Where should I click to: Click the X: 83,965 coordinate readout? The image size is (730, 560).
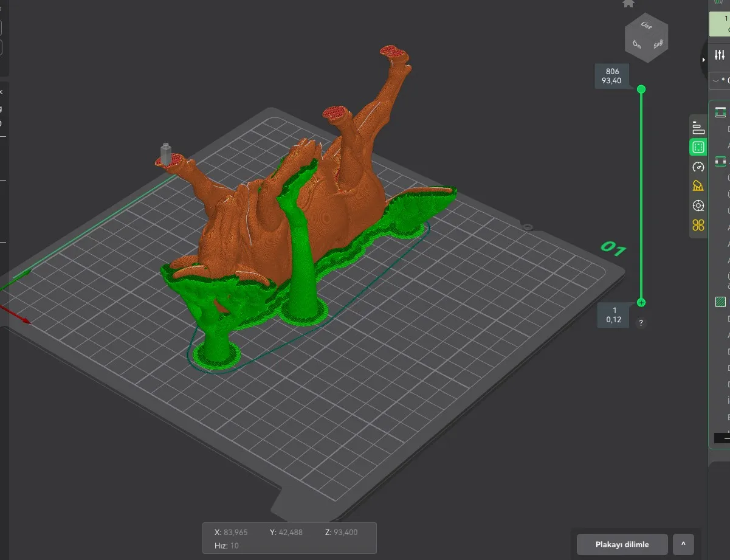(x=231, y=532)
